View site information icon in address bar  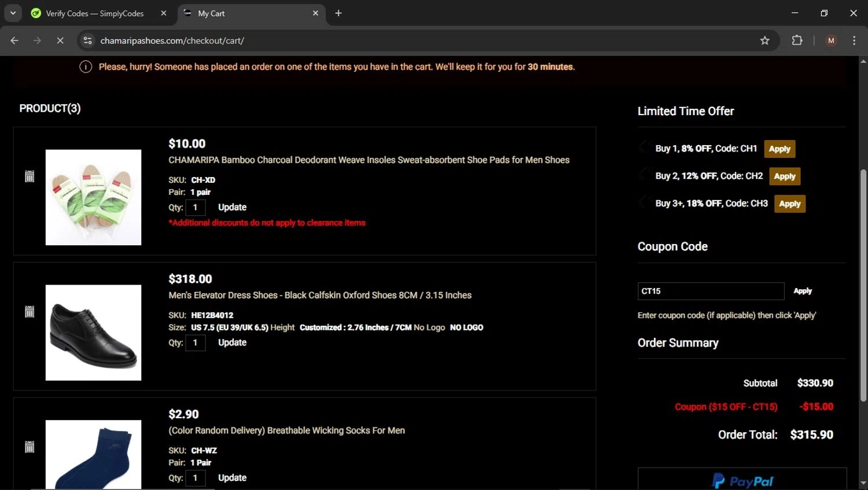click(88, 40)
